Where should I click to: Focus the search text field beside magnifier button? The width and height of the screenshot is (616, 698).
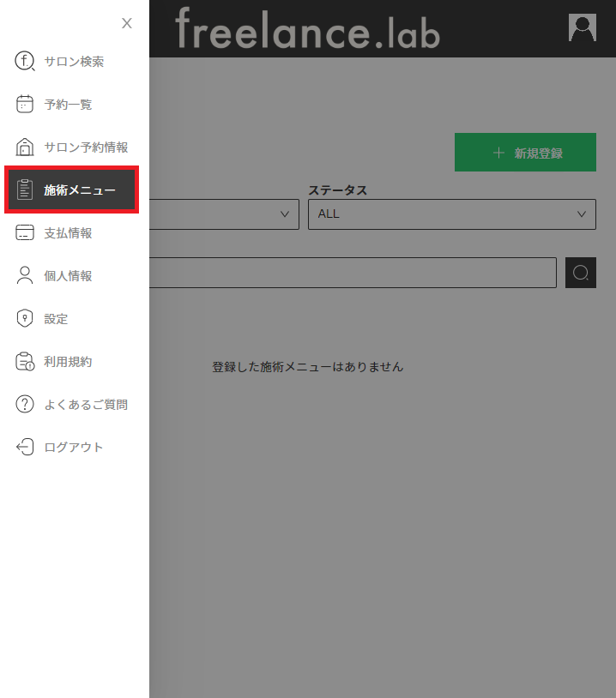(352, 273)
